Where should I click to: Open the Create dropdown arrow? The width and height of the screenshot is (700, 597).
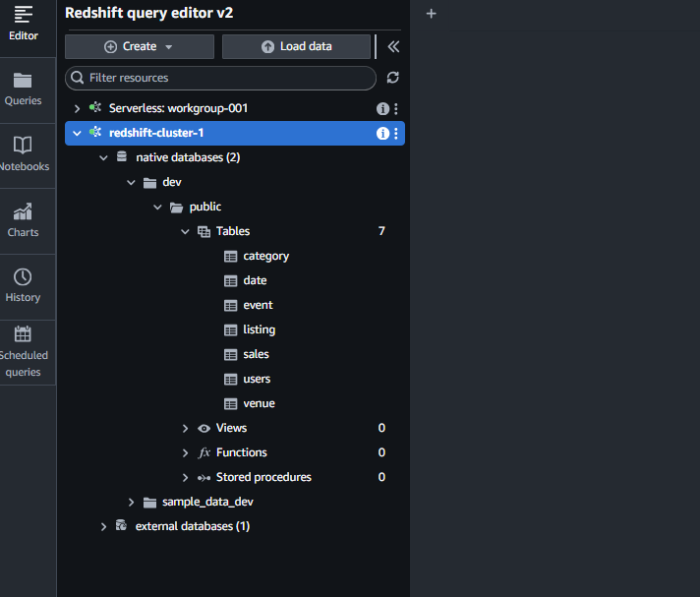pyautogui.click(x=169, y=47)
